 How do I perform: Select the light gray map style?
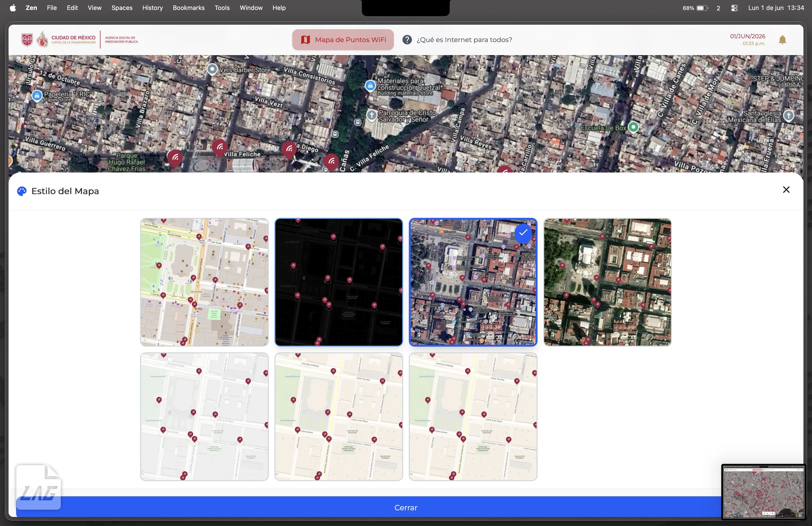pyautogui.click(x=204, y=417)
